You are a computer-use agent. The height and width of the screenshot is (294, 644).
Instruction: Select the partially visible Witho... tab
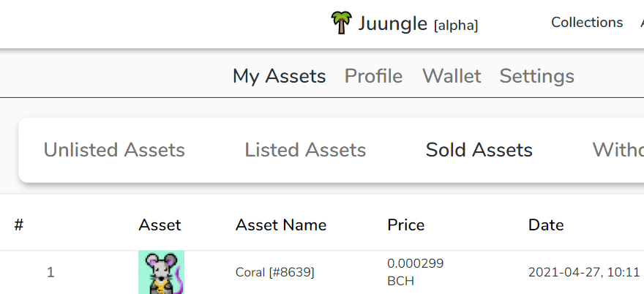coord(618,150)
